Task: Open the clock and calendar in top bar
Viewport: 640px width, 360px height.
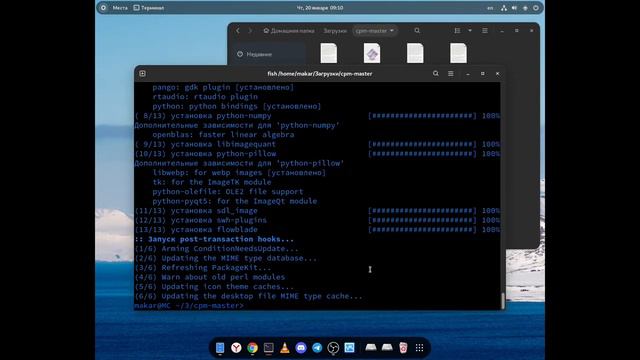Action: [x=320, y=8]
